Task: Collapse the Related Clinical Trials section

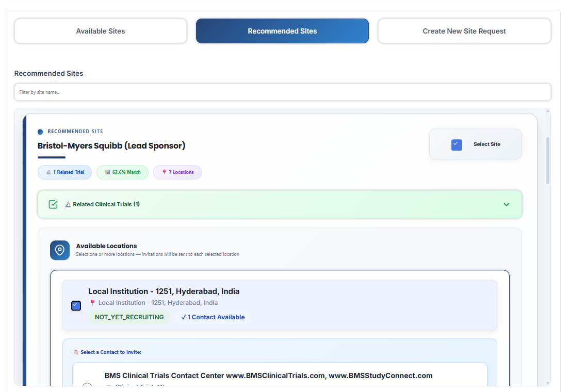Action: 506,204
